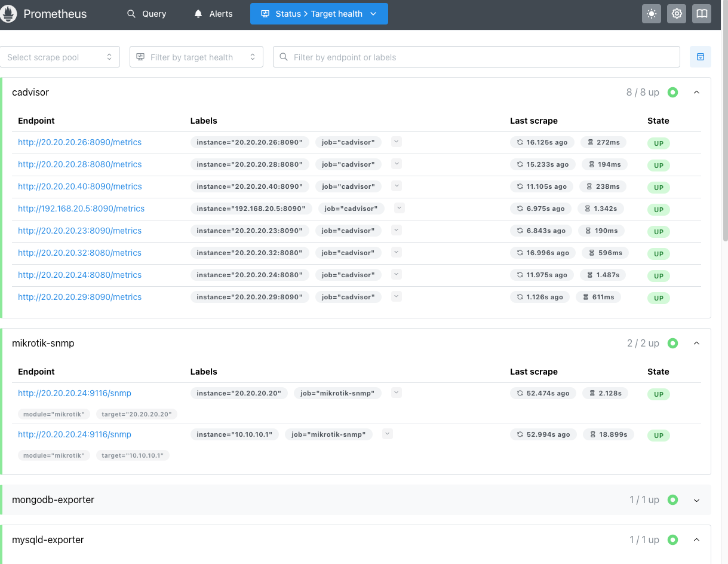728x564 pixels.
Task: Focus the Filter by endpoint or labels field
Action: pyautogui.click(x=477, y=57)
